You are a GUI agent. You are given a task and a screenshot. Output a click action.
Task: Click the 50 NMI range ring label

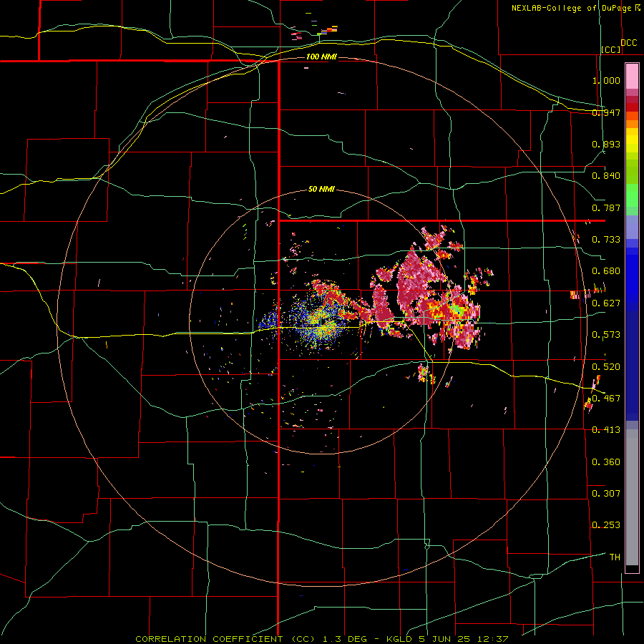pos(321,190)
